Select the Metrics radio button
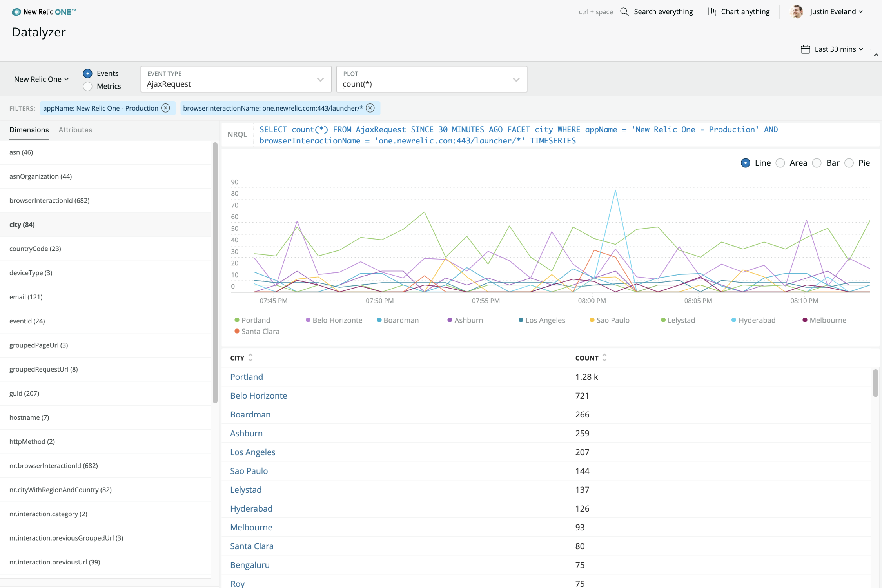 (88, 86)
